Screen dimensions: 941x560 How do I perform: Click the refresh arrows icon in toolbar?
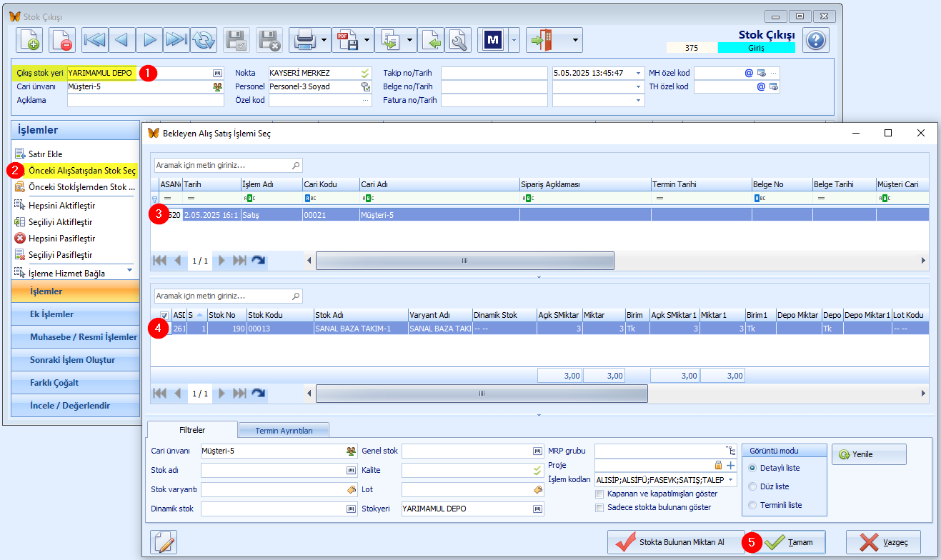pyautogui.click(x=204, y=41)
